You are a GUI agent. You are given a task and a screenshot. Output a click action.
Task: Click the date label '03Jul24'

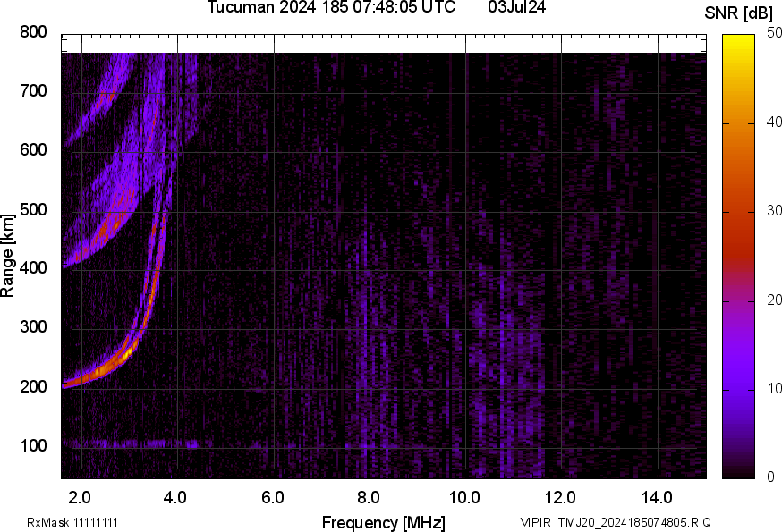pyautogui.click(x=516, y=7)
